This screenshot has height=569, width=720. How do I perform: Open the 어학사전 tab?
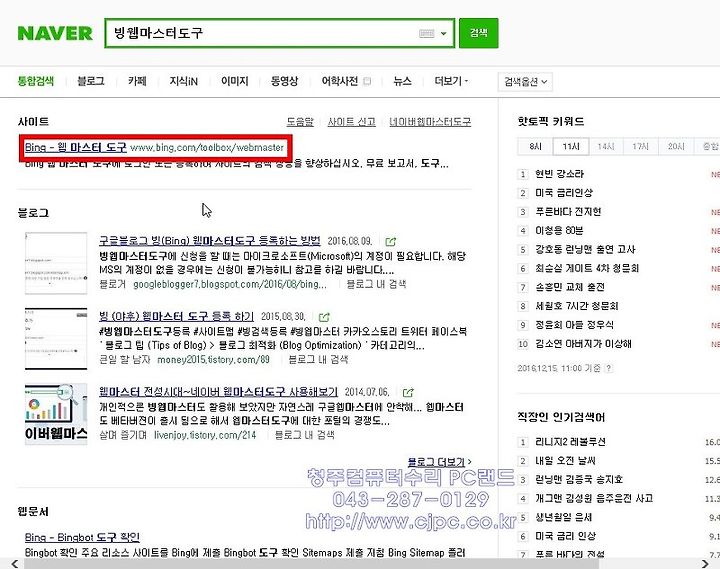(339, 81)
